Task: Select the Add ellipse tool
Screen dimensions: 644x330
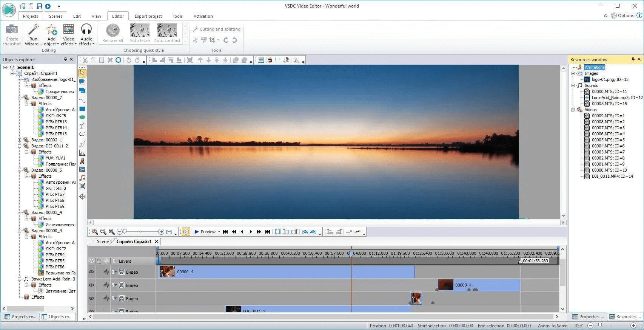Action: pyautogui.click(x=82, y=117)
